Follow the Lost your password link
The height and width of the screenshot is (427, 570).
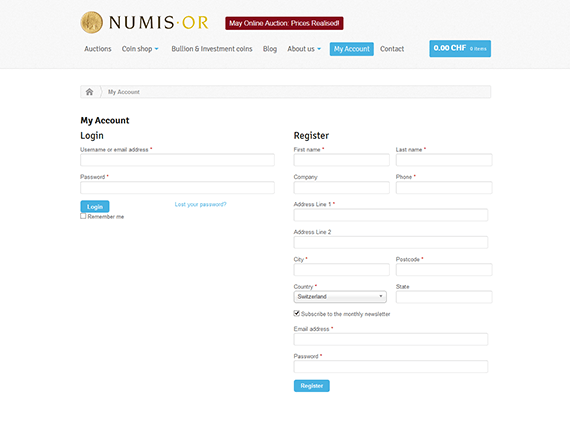click(x=200, y=204)
